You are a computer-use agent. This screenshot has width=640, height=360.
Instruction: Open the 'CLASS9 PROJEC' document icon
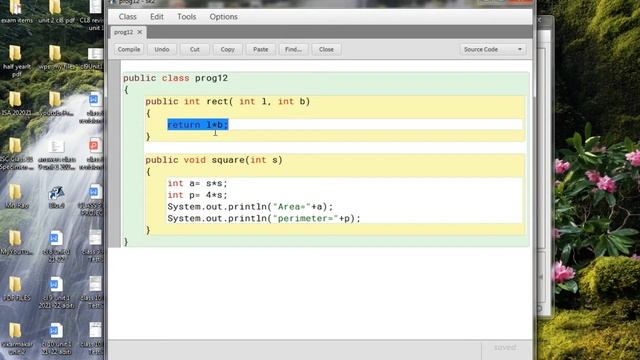pyautogui.click(x=95, y=192)
